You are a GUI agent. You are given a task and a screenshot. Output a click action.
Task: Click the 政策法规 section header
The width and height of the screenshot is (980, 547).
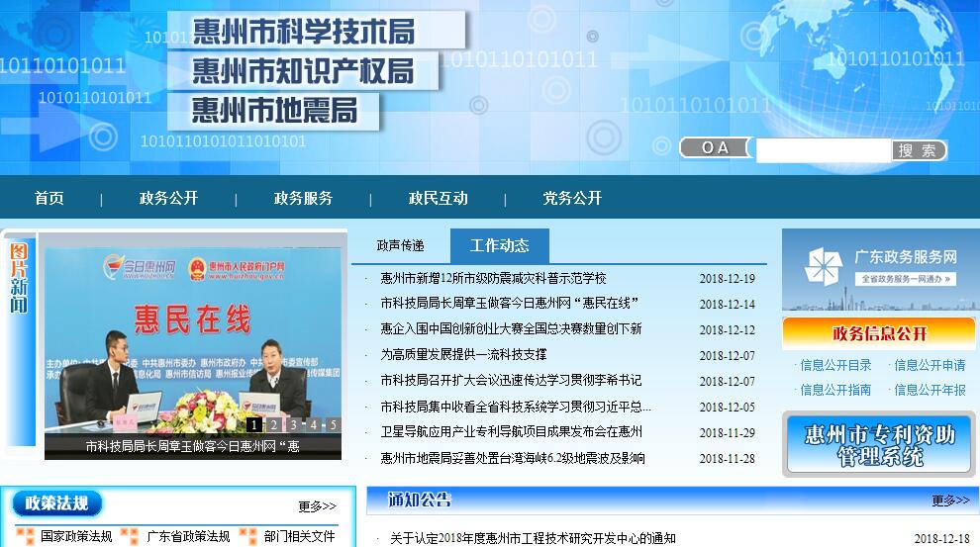pyautogui.click(x=56, y=503)
